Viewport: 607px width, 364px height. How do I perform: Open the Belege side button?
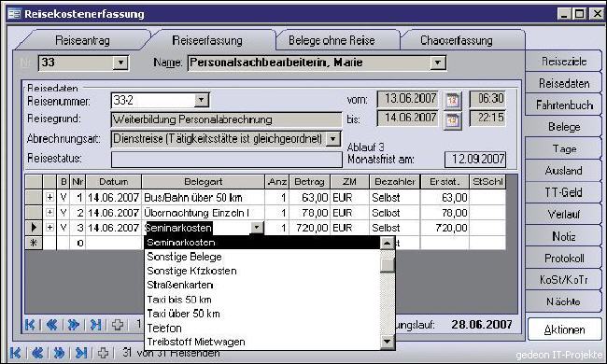(564, 127)
